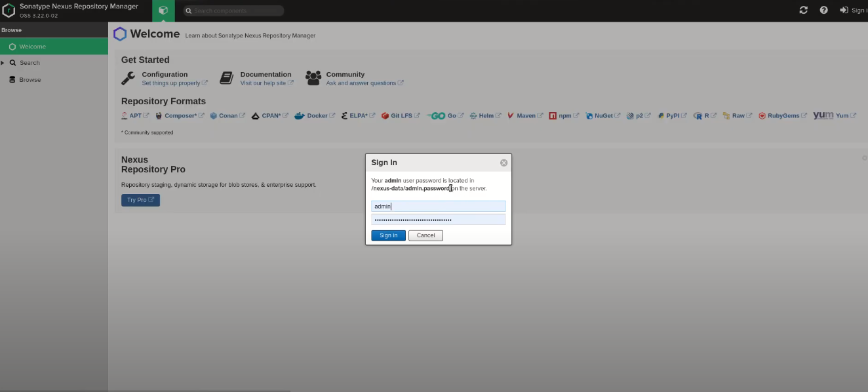Close the Sign In dialog with X
The height and width of the screenshot is (392, 868).
tap(504, 163)
